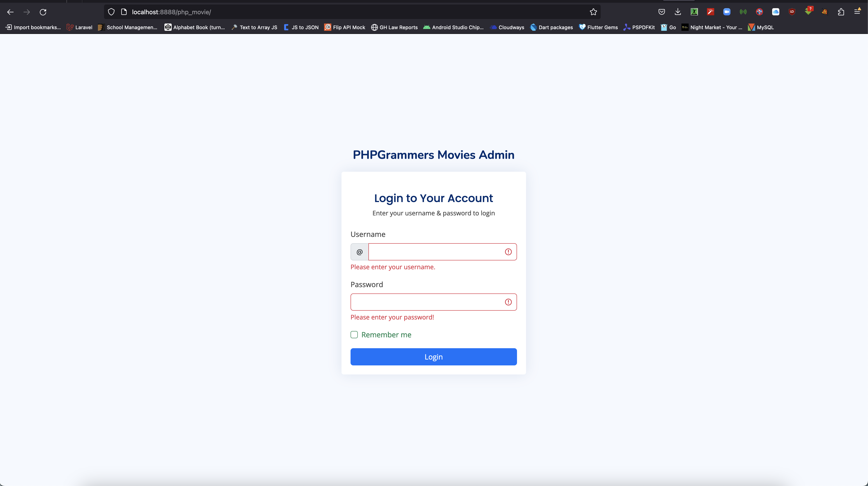Click the Username input field
Viewport: 868px width, 486px height.
point(442,252)
